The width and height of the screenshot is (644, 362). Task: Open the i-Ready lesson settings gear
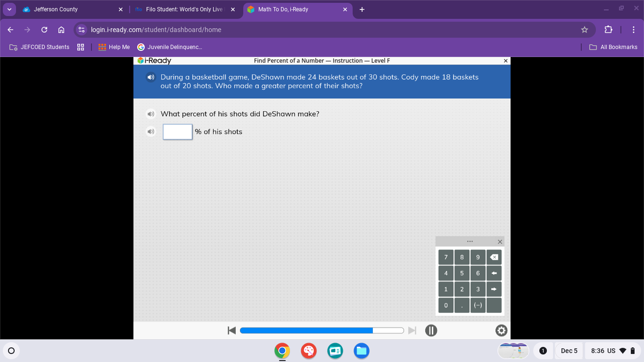coord(501,330)
